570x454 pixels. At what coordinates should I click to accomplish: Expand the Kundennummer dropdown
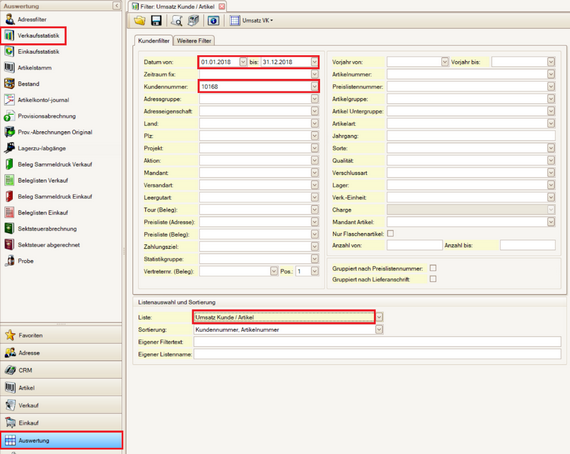pos(314,87)
